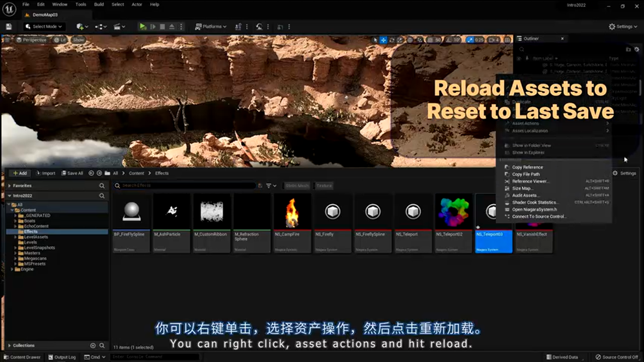644x362 pixels.
Task: Activate the translate (move) gizmo tool
Action: (x=383, y=40)
